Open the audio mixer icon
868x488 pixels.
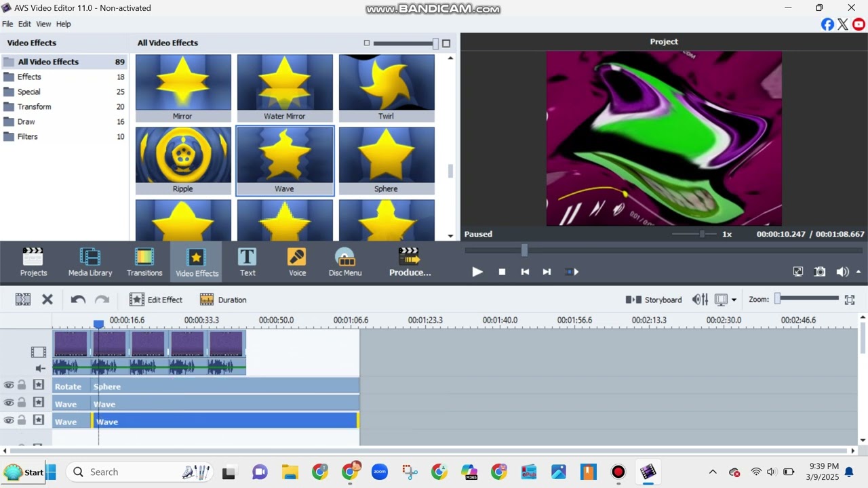(700, 299)
